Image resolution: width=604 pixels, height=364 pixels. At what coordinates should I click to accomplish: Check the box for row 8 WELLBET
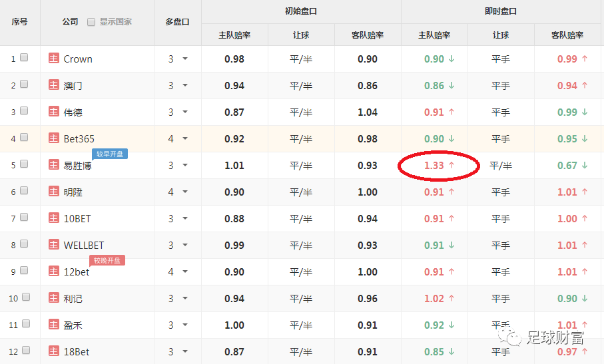click(x=24, y=244)
